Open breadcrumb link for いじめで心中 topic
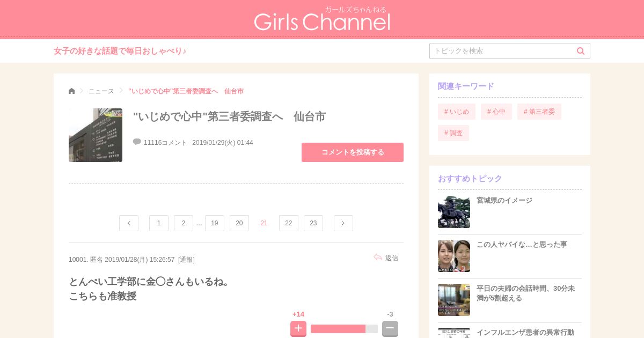The image size is (644, 338). pyautogui.click(x=186, y=91)
